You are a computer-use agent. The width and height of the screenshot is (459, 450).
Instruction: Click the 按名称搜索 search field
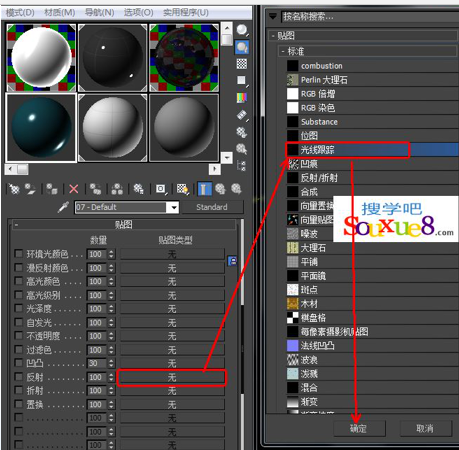click(x=370, y=16)
